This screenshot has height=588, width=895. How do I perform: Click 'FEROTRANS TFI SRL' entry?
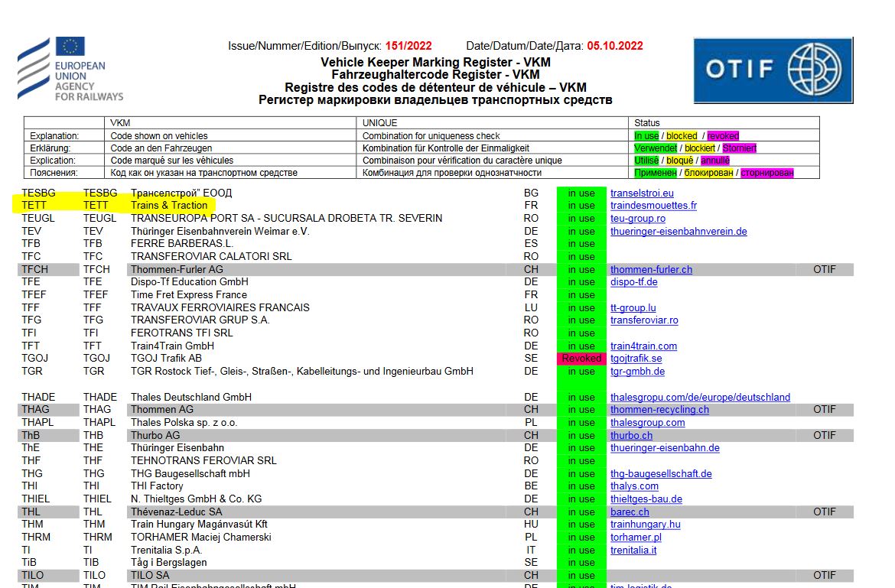pos(181,333)
